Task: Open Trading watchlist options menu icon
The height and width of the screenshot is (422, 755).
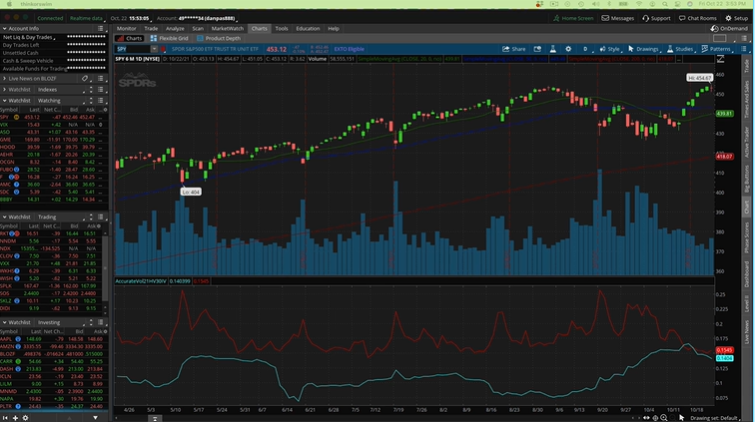Action: coord(101,217)
